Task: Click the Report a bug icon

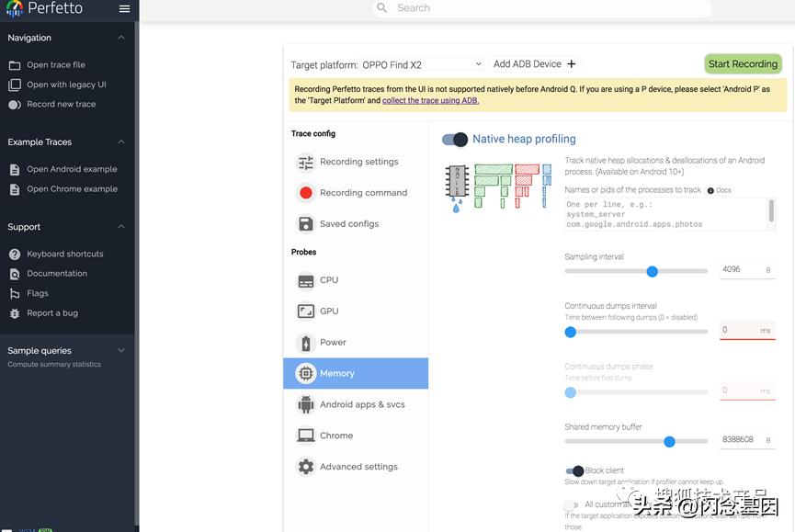Action: click(x=15, y=313)
